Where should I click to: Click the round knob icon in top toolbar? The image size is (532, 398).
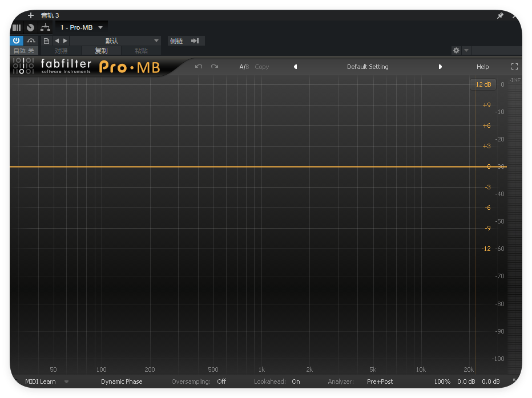pyautogui.click(x=30, y=27)
